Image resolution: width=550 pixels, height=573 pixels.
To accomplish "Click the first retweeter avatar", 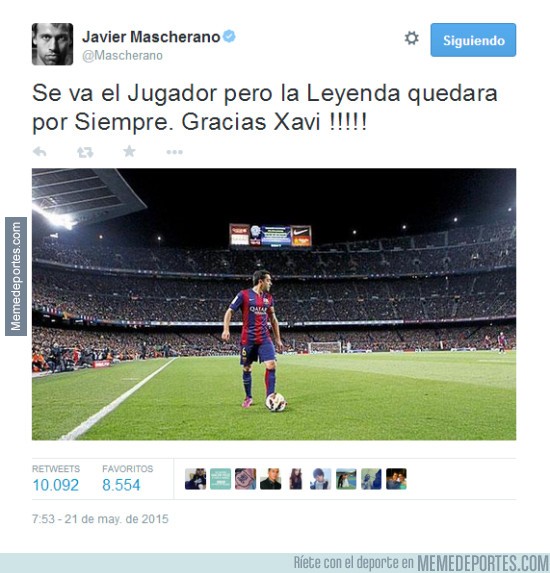I will coord(195,479).
